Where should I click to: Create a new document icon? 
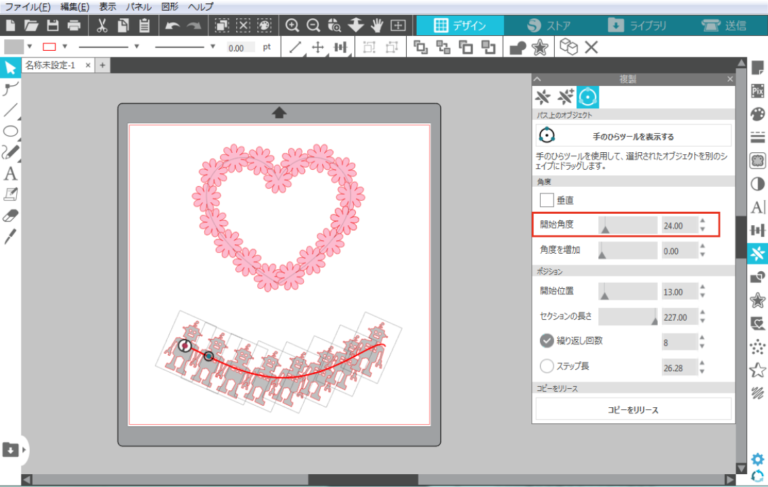(10, 25)
